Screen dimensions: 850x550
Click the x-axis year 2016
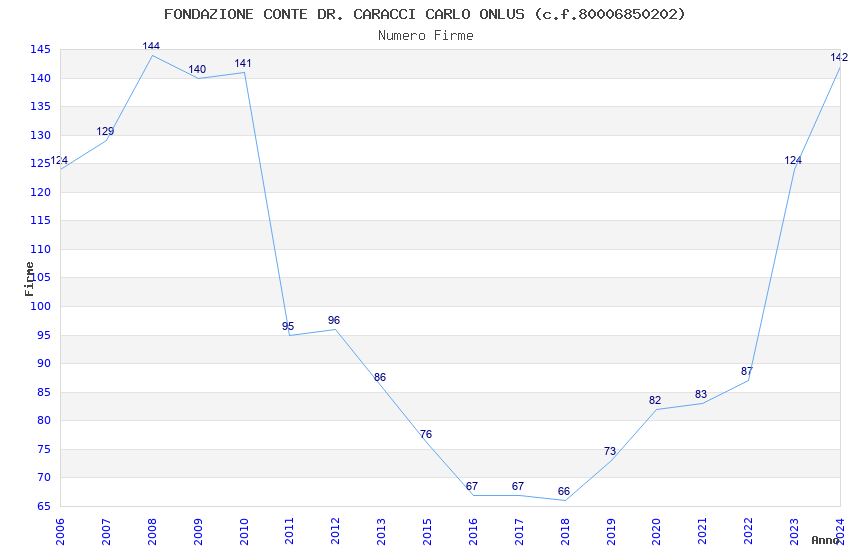473,532
